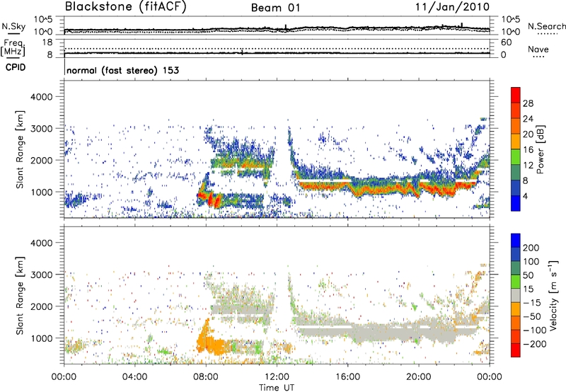Click the "28" label on Power color bar
This screenshot has width=566, height=392.
click(x=528, y=103)
